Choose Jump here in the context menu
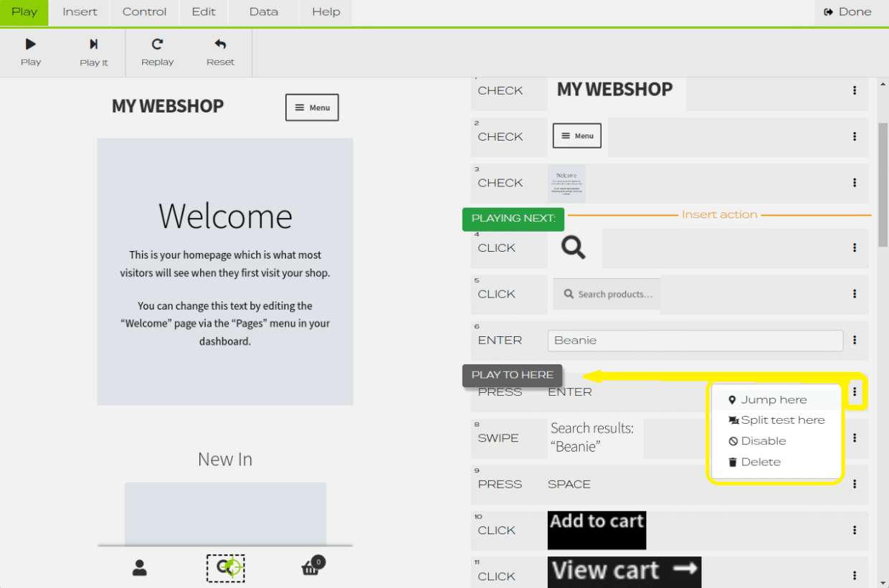Screen dimensions: 889x588 coord(776,399)
